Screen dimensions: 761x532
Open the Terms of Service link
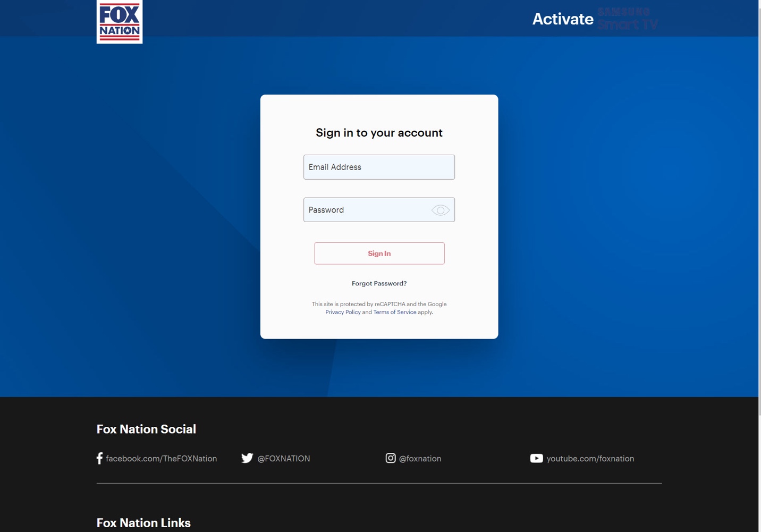[x=394, y=312]
